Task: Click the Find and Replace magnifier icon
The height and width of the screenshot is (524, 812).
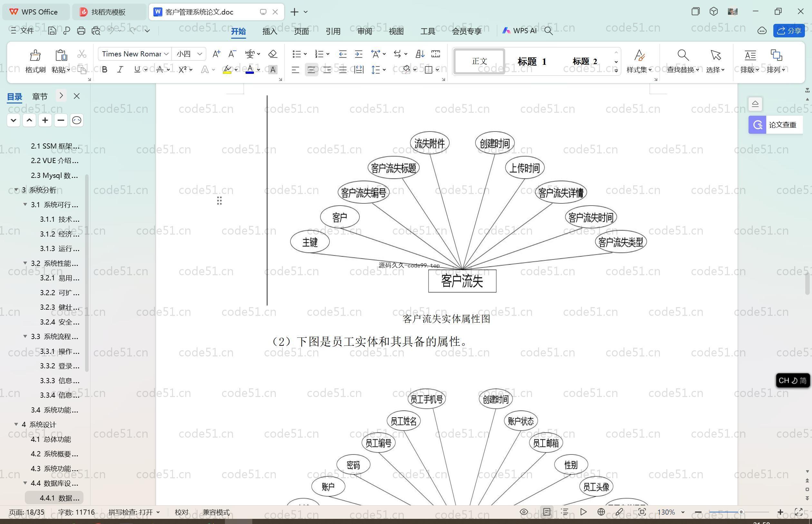Action: coord(683,55)
